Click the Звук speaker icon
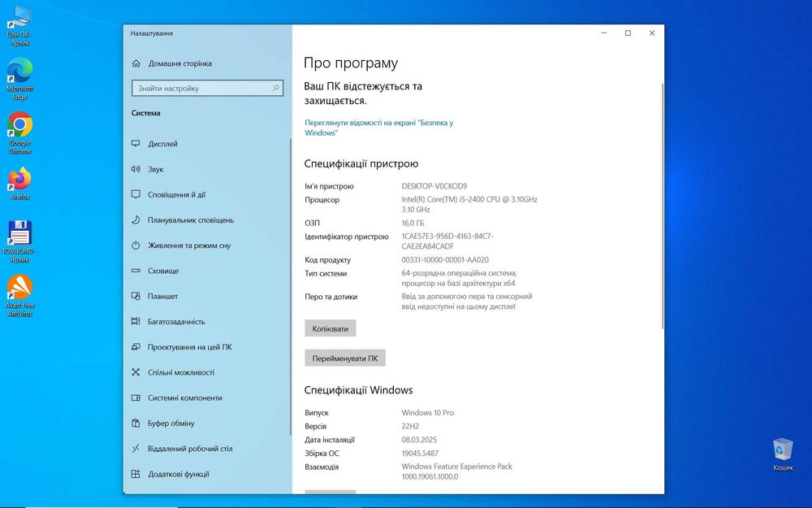 tap(136, 169)
